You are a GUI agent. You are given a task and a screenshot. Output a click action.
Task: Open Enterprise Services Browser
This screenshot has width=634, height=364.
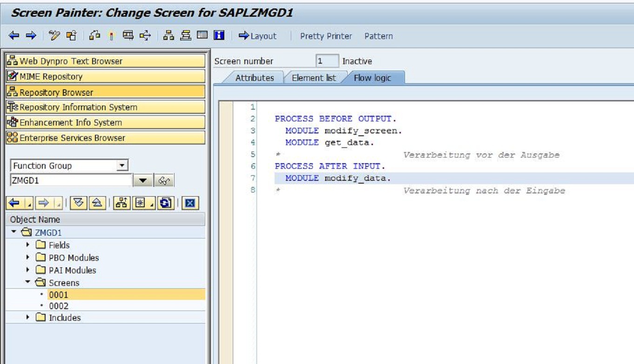(x=105, y=138)
